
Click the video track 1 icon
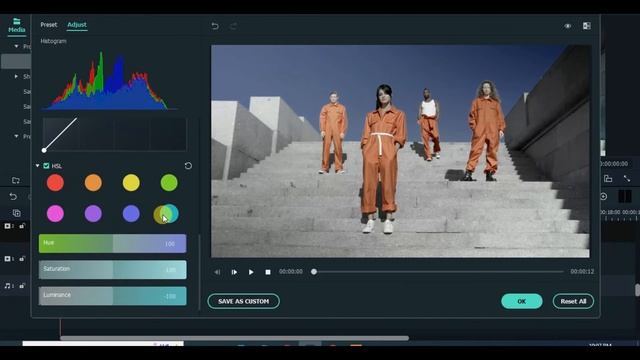click(9, 258)
